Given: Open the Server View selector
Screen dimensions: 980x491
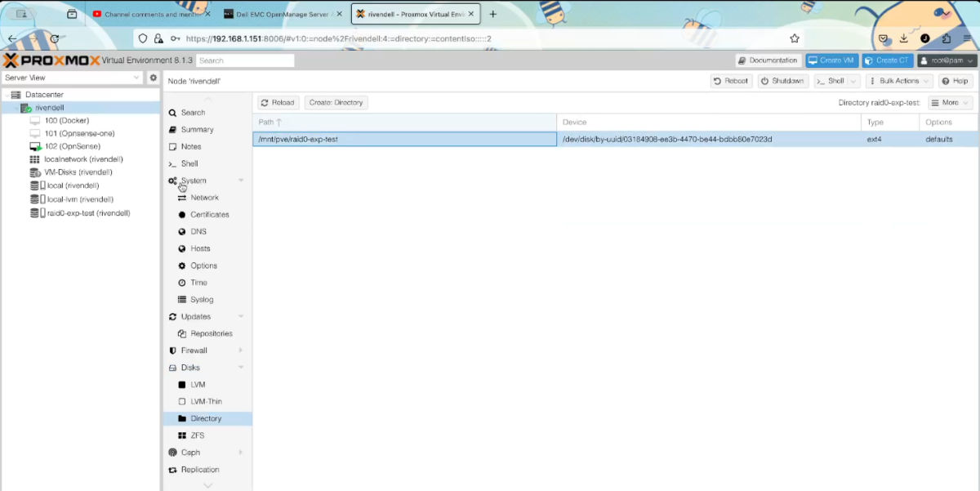Looking at the screenshot, I should [x=73, y=76].
